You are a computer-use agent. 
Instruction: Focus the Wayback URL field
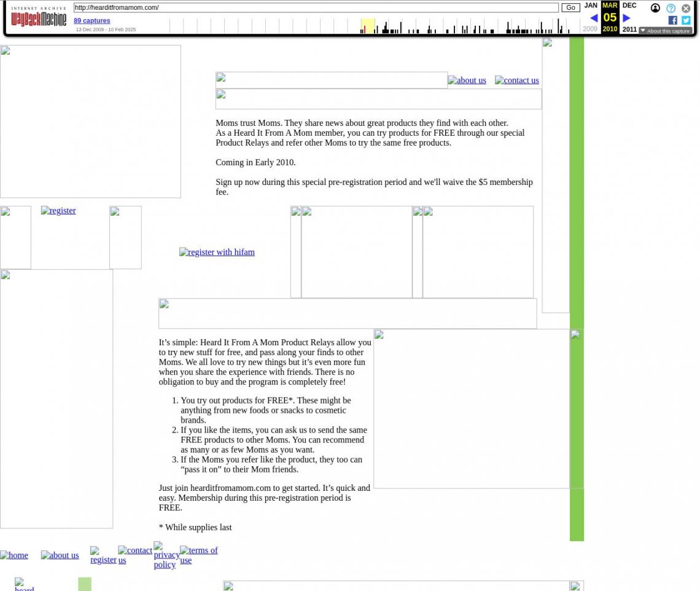316,7
